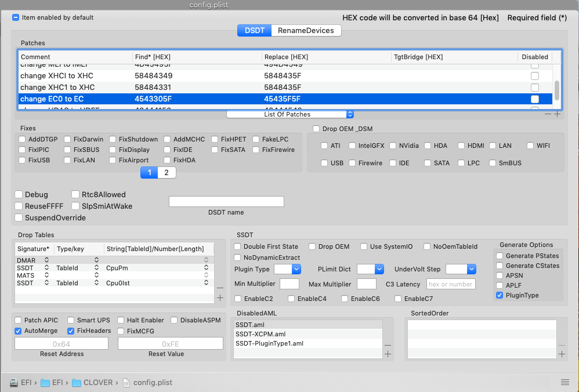Add a SortedOrder entry using plus button
This screenshot has width=579, height=392.
[x=562, y=354]
